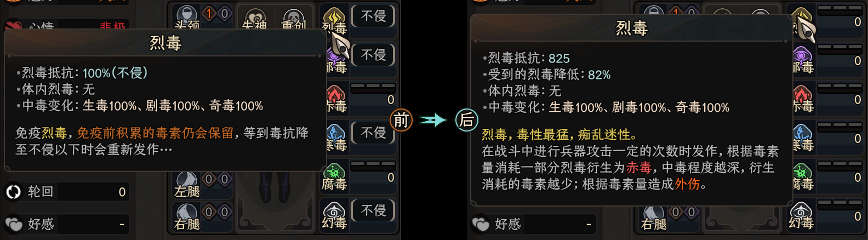Click the 头颈 head and neck icon
The image size is (868, 240).
tap(187, 15)
